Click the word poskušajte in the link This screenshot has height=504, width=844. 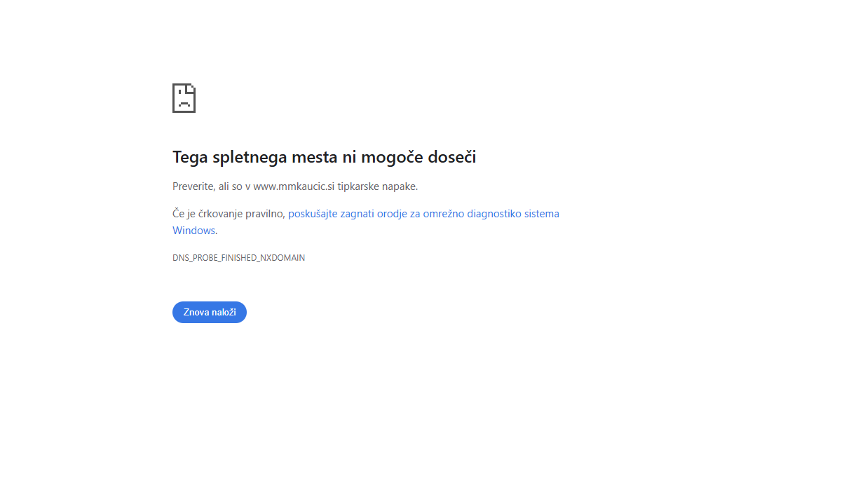313,214
